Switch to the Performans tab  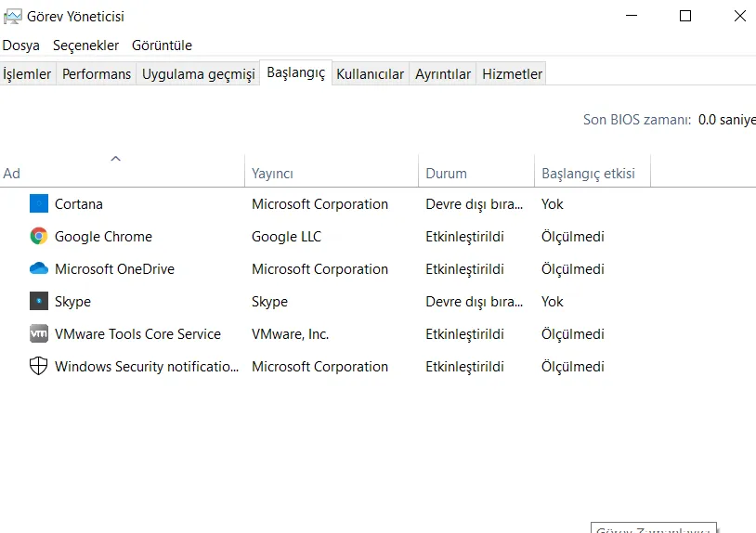pyautogui.click(x=97, y=73)
